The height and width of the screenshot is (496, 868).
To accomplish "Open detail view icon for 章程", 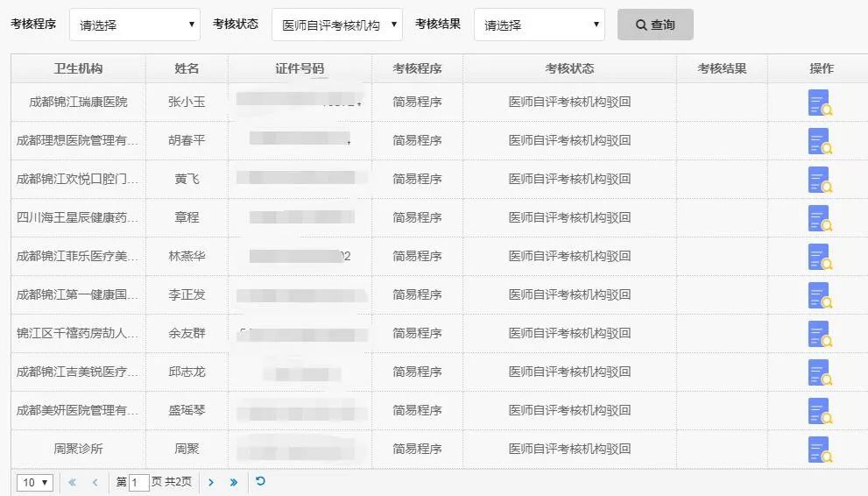I will pyautogui.click(x=821, y=218).
